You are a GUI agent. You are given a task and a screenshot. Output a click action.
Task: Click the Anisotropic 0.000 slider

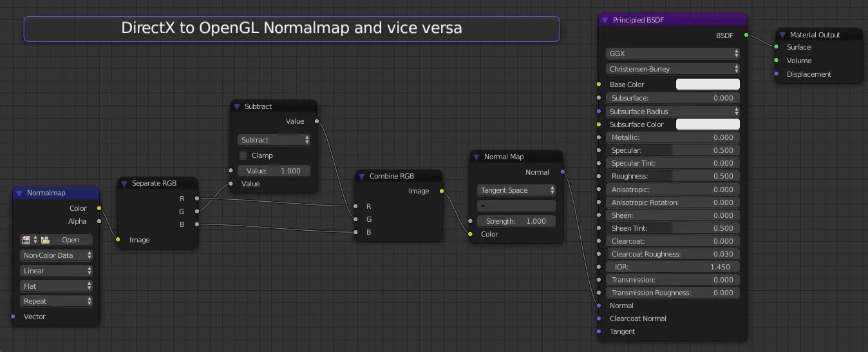tap(673, 190)
